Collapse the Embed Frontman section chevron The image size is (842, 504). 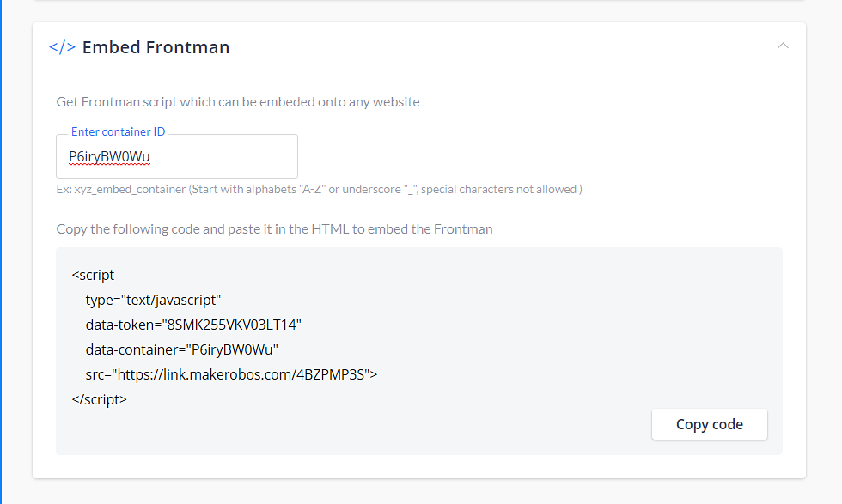(x=783, y=46)
